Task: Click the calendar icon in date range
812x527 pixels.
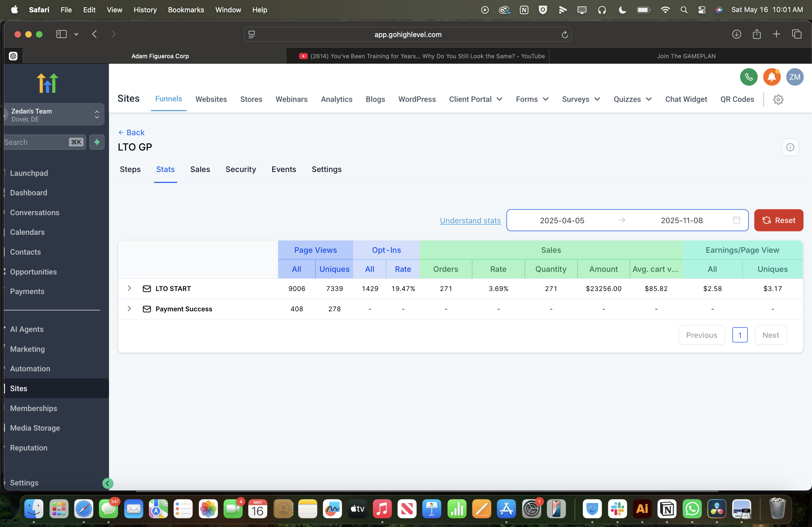Action: coord(737,220)
